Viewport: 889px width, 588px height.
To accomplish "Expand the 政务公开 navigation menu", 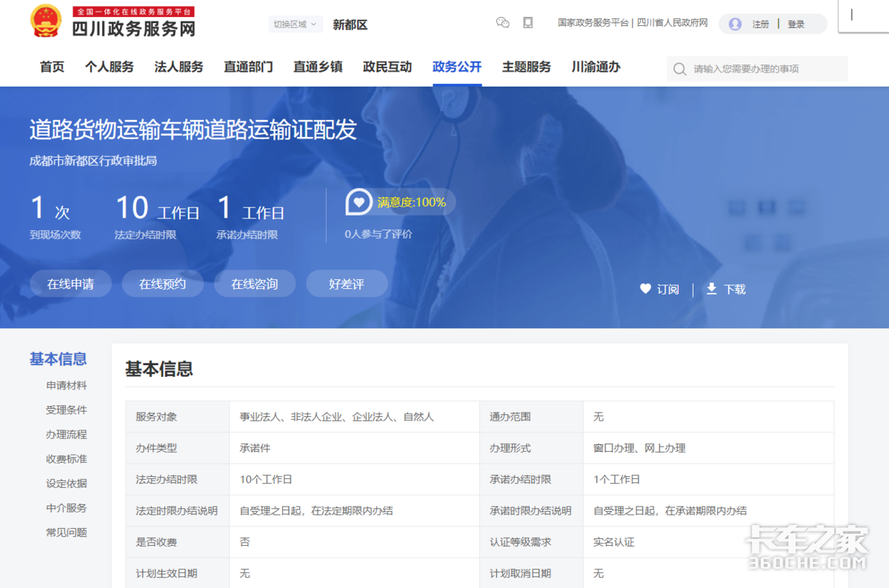I will (456, 67).
